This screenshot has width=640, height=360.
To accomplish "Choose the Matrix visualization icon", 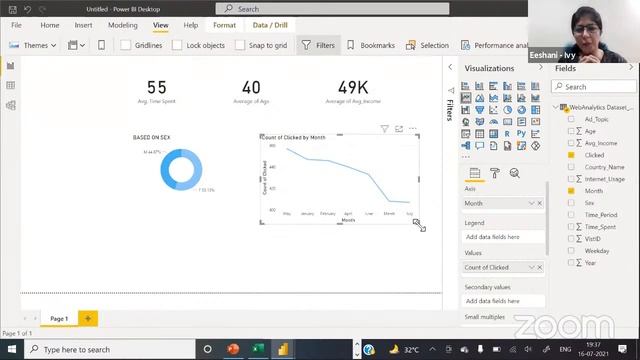I will [x=493, y=133].
